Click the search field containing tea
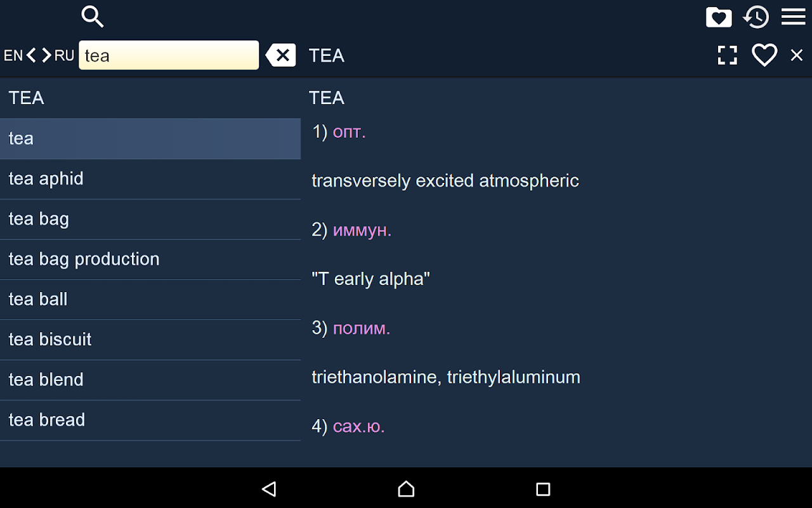812x508 pixels. click(x=169, y=55)
